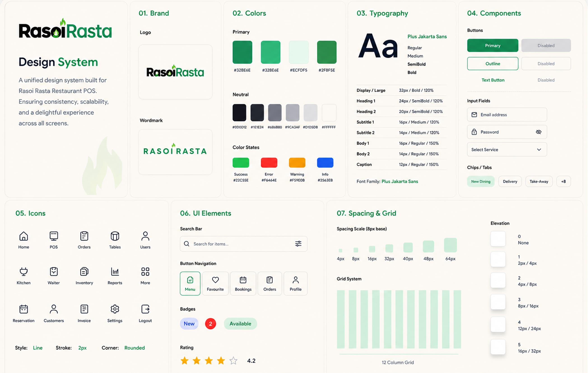Click the 4.2 rating value
Image resolution: width=588 pixels, height=373 pixels.
pyautogui.click(x=251, y=361)
